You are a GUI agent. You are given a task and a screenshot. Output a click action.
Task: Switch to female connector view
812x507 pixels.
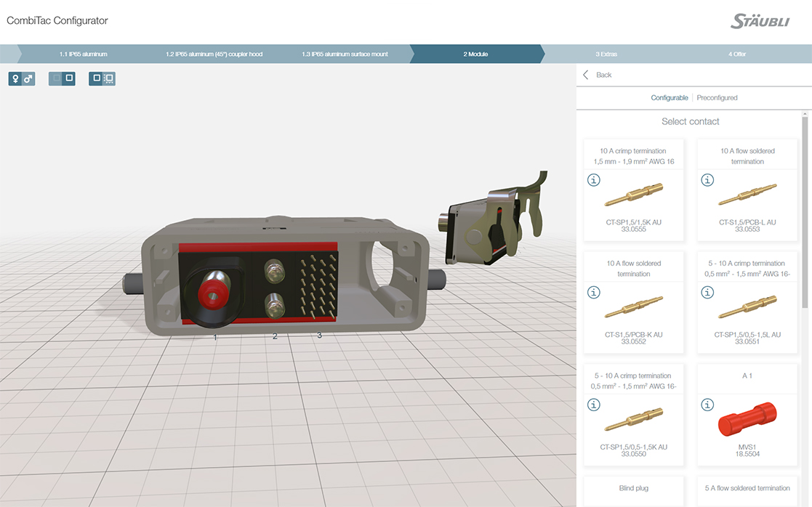15,78
